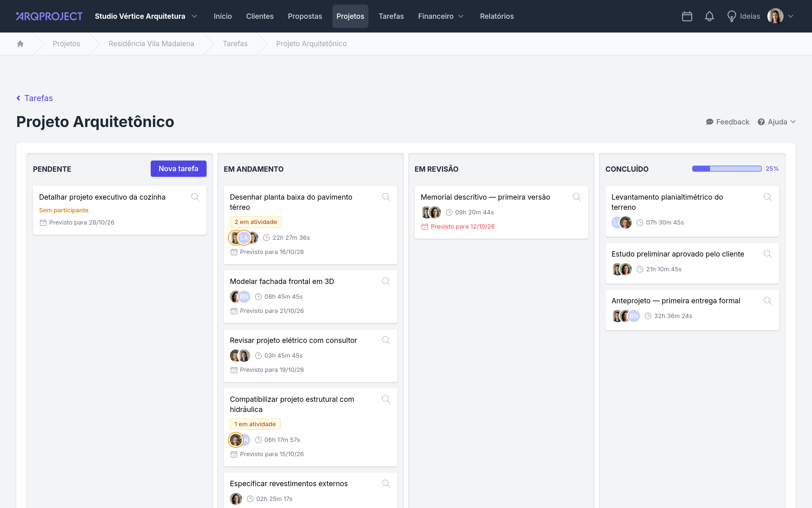Open magnifier on Especificar revestimentos externos

386,483
